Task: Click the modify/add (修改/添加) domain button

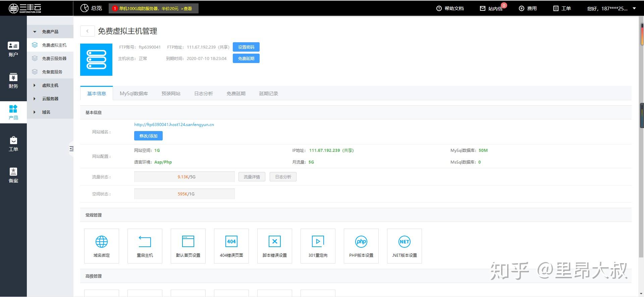Action: pos(148,136)
